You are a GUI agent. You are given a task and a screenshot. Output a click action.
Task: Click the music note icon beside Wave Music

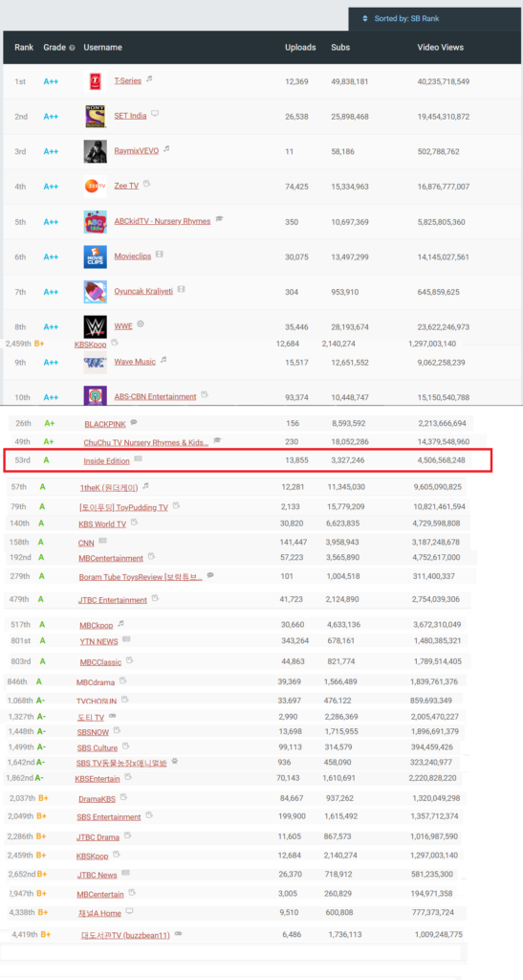[163, 360]
